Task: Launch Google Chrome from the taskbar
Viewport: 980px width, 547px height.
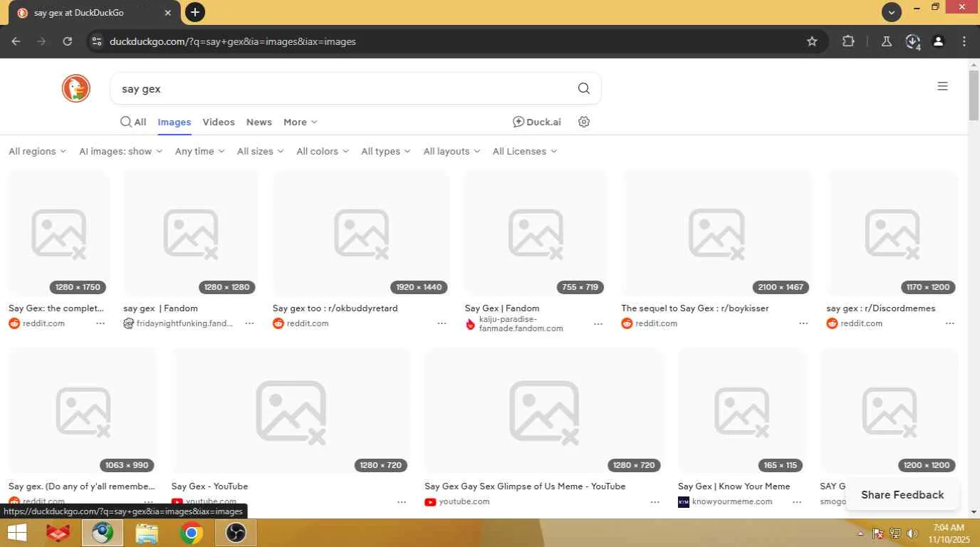Action: [x=191, y=533]
